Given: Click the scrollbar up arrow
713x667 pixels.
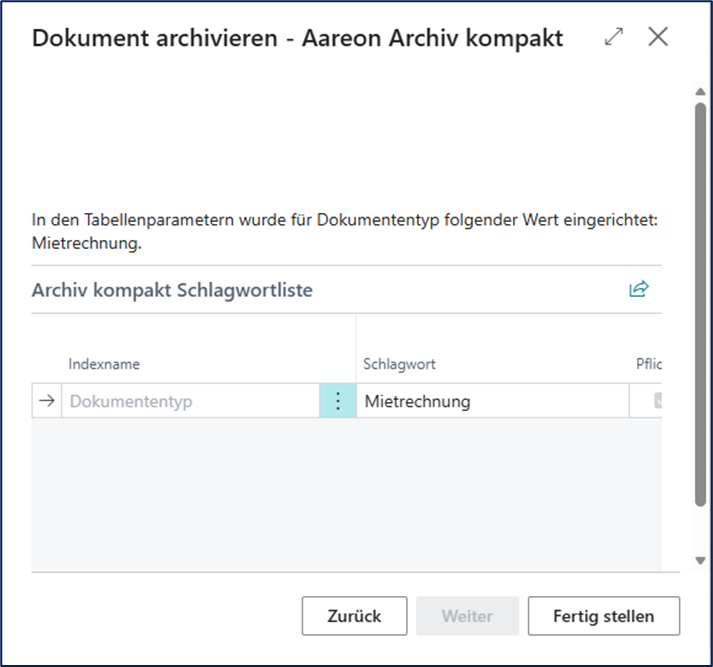Looking at the screenshot, I should [x=700, y=92].
